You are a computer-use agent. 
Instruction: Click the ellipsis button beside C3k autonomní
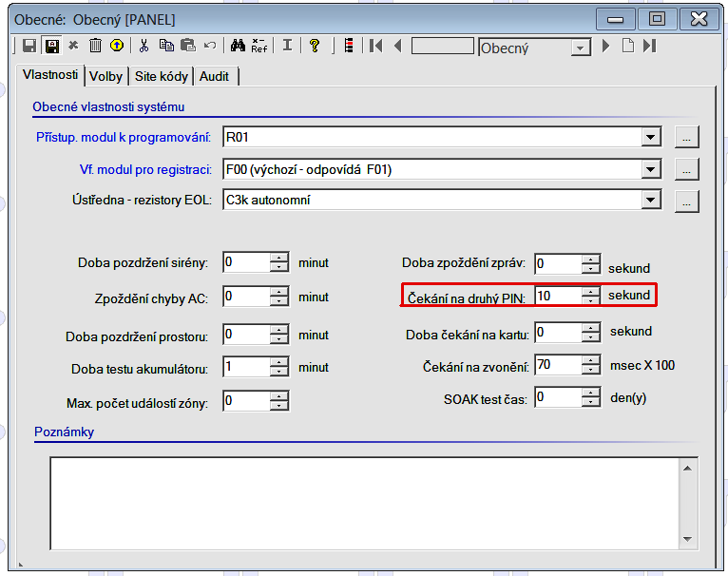(686, 201)
